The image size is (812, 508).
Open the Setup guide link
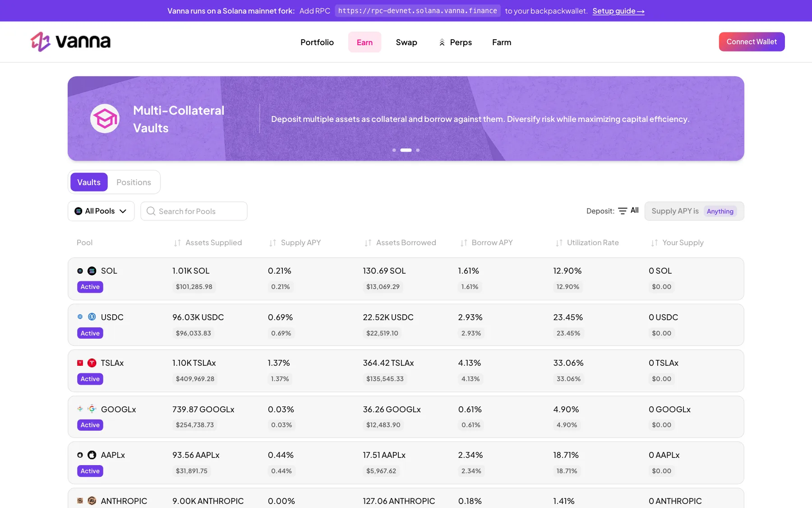[618, 11]
